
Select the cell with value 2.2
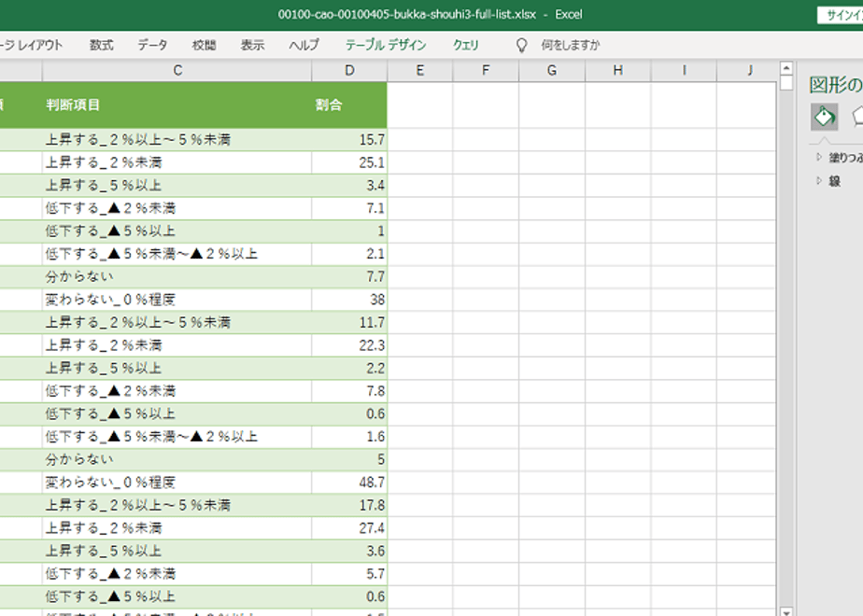click(349, 368)
